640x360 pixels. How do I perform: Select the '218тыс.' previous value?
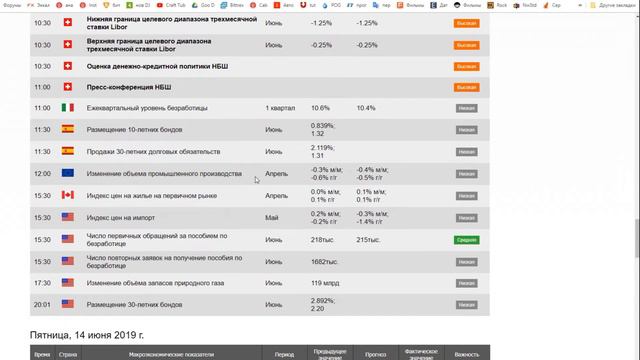[x=322, y=240]
